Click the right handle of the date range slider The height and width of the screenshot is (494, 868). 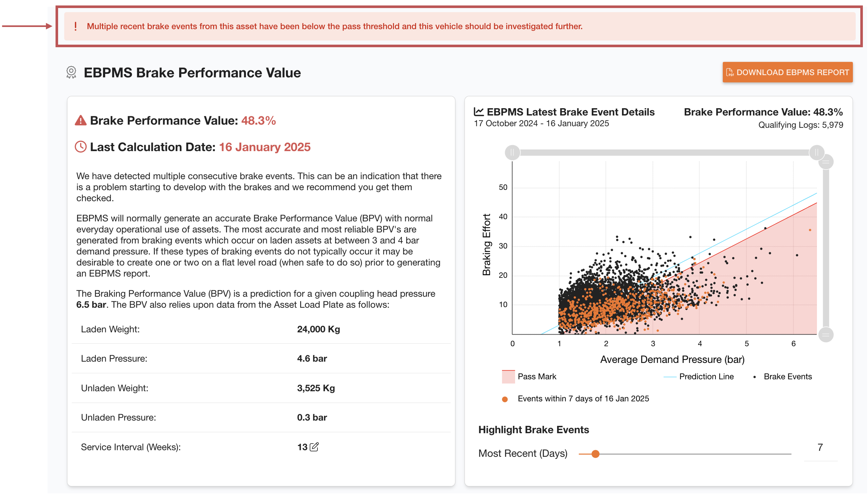click(817, 153)
